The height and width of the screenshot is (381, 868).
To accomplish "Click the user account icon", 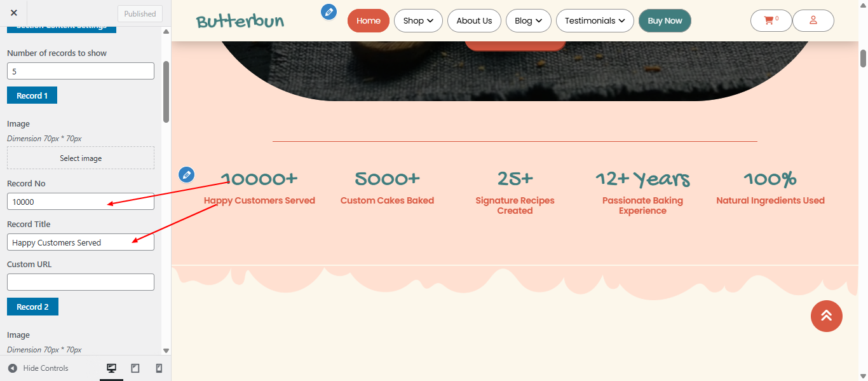I will tap(813, 20).
